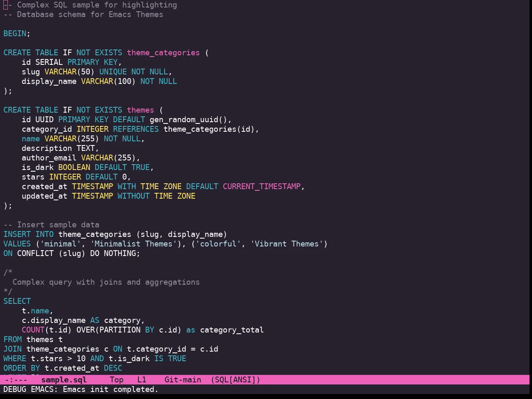Click the echo area message 'Emacs init completed.'
532x399 pixels.
tap(111, 389)
